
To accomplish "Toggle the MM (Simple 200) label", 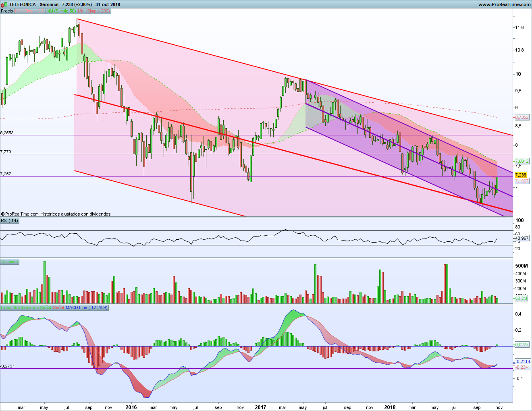I will [x=94, y=11].
